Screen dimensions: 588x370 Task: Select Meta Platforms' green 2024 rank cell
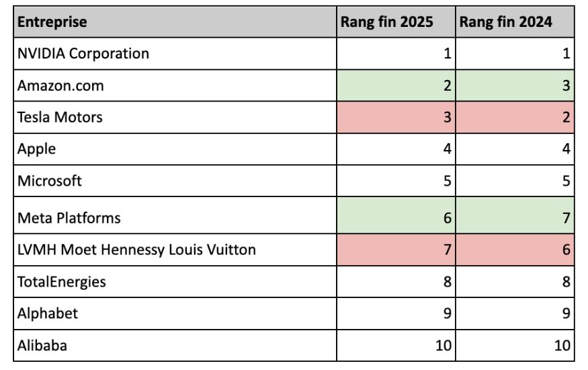tap(514, 217)
